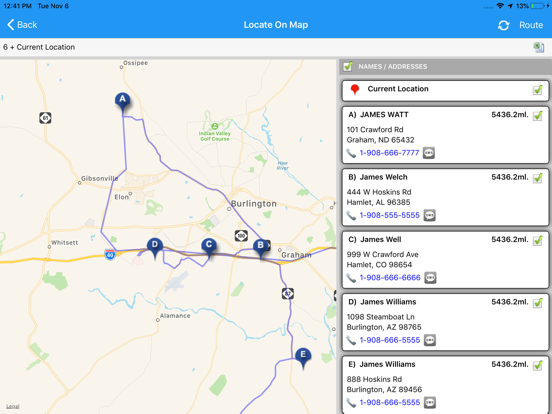Select address 101 Crawford Rd
552x414 pixels.
coord(375,130)
